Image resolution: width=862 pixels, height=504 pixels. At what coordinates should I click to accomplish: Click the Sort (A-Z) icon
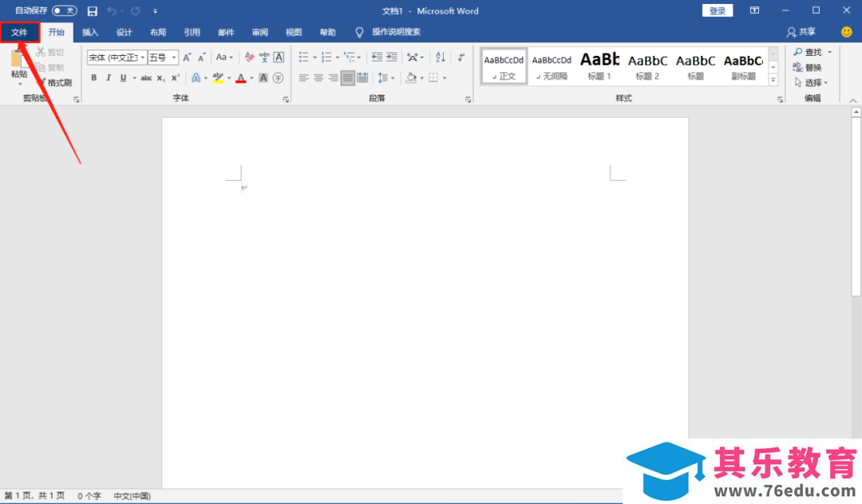pos(441,57)
